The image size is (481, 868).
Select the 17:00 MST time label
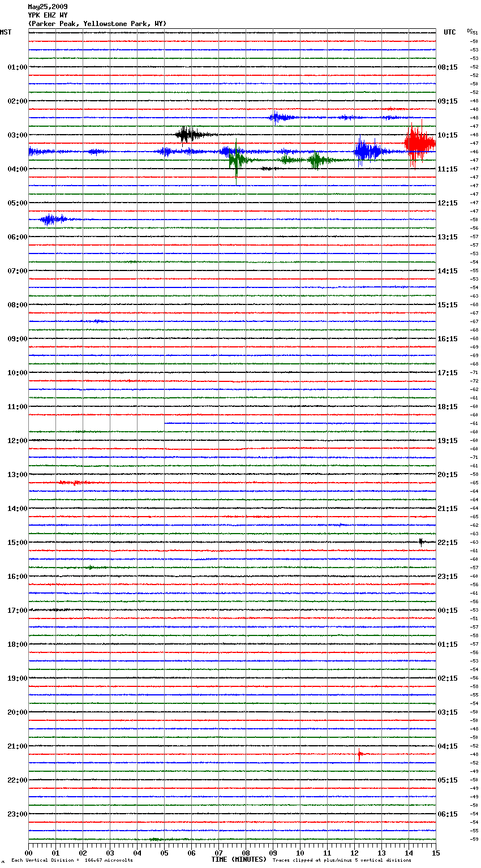pyautogui.click(x=17, y=610)
